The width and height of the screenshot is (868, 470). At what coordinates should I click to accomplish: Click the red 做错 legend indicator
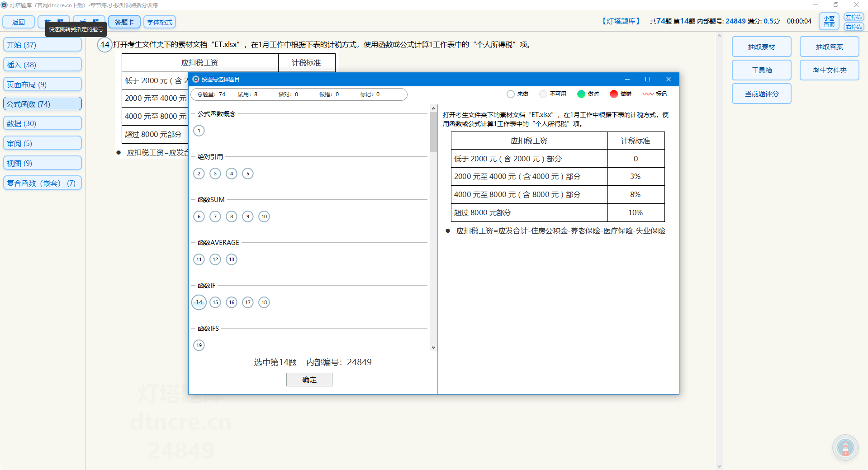pyautogui.click(x=614, y=94)
